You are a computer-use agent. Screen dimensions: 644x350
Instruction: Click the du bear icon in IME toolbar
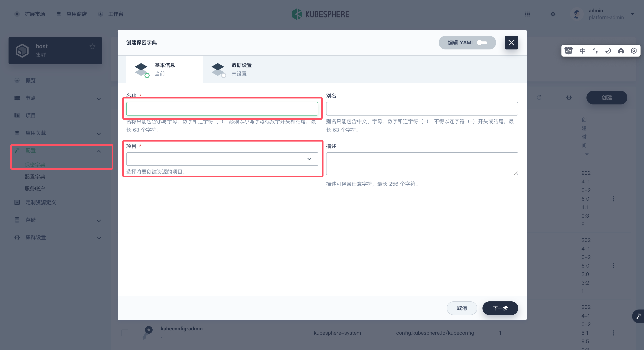tap(569, 51)
